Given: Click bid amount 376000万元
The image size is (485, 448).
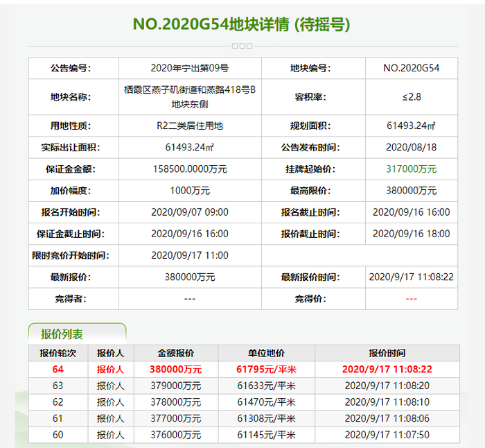Looking at the screenshot, I should (x=176, y=435).
